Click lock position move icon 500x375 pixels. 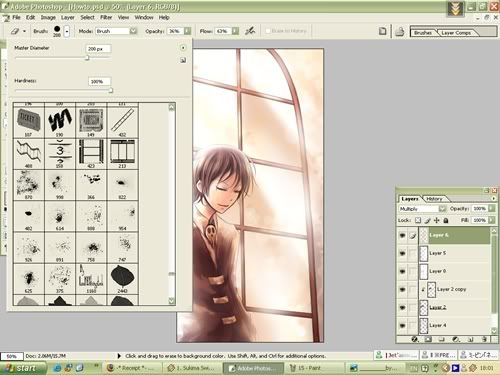pos(437,220)
